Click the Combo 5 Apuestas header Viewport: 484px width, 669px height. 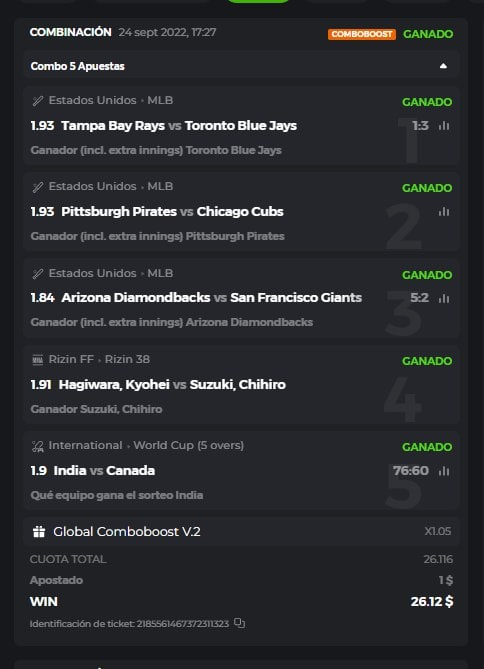point(242,66)
